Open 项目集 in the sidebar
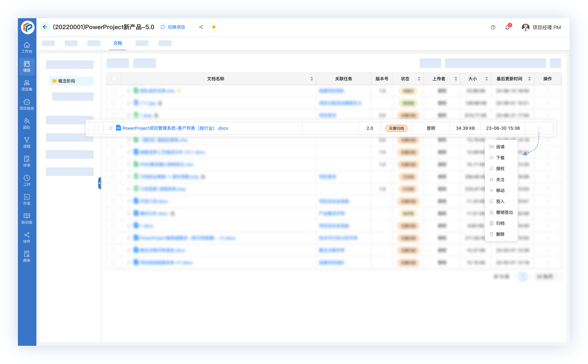 (x=27, y=86)
